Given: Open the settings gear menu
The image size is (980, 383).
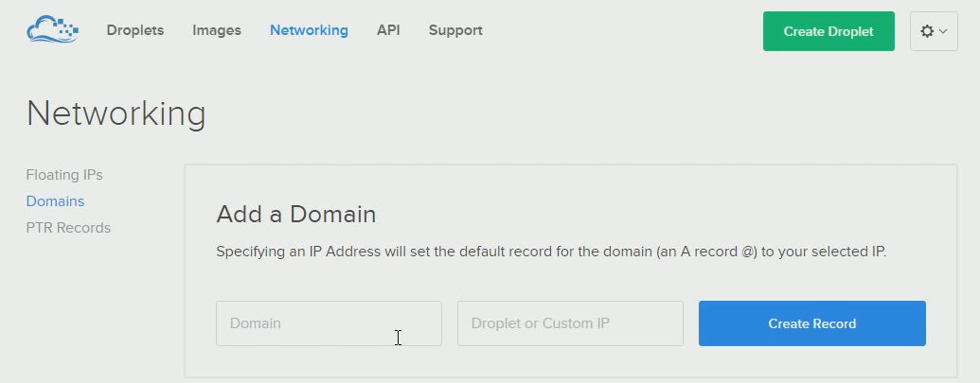Looking at the screenshot, I should [927, 31].
